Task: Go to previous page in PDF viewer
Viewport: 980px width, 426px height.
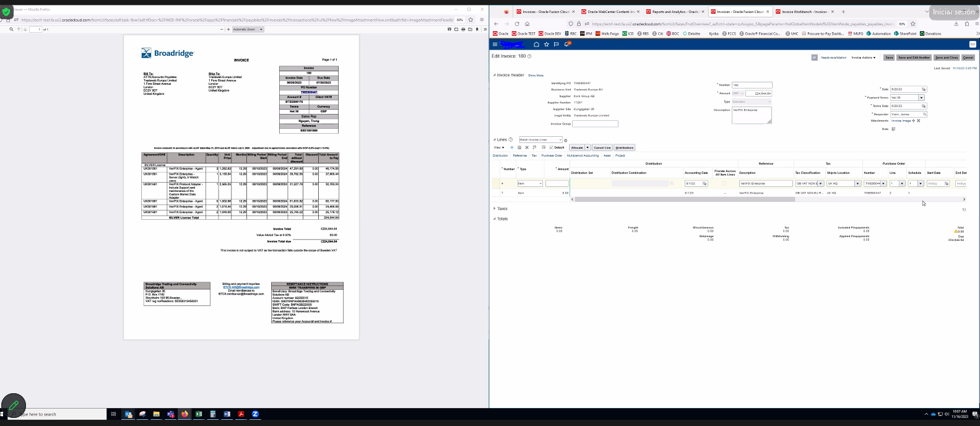Action: [x=19, y=29]
